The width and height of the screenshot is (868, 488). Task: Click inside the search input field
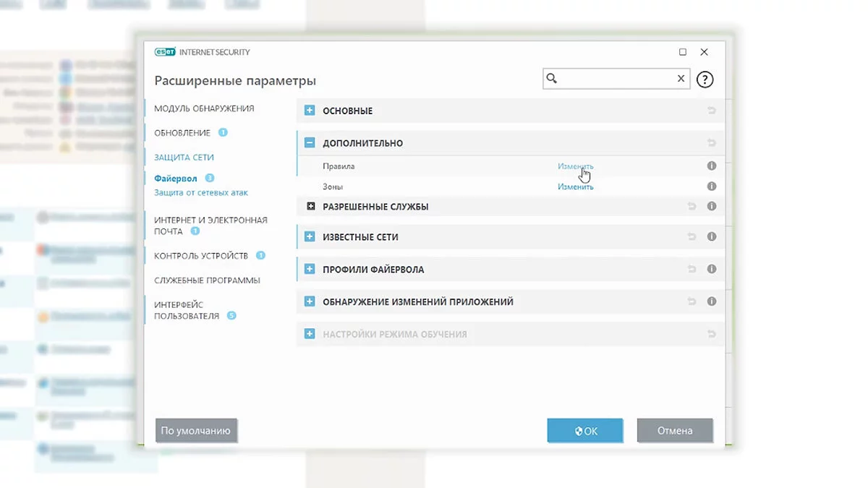point(616,79)
